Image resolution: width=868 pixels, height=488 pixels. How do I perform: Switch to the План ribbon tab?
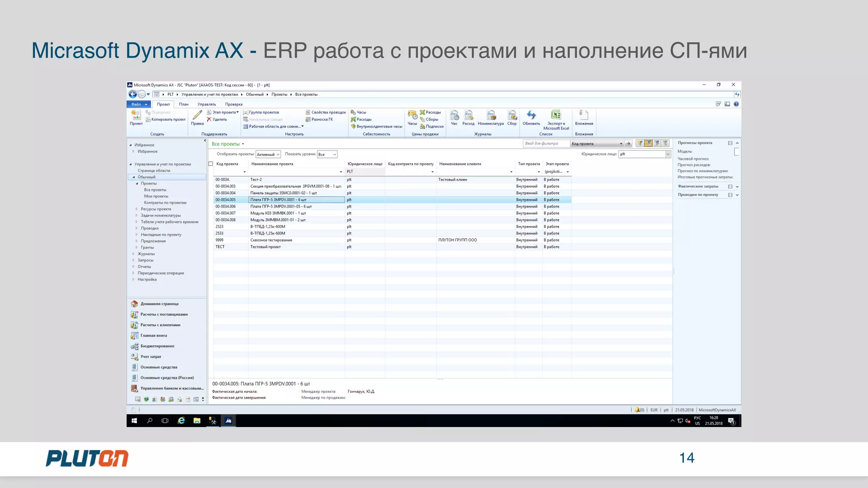click(x=184, y=104)
